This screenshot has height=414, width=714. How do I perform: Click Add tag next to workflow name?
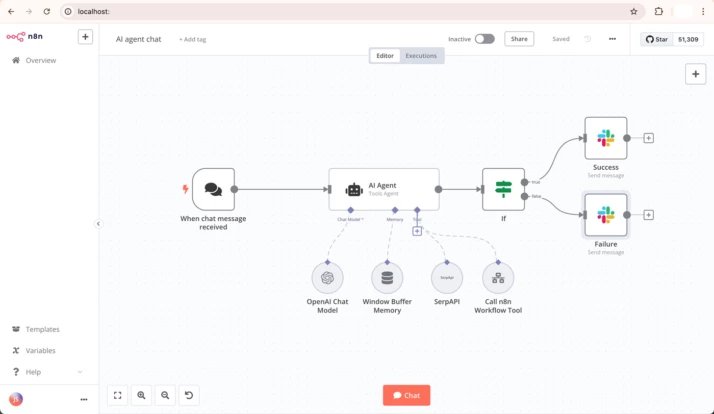click(193, 40)
